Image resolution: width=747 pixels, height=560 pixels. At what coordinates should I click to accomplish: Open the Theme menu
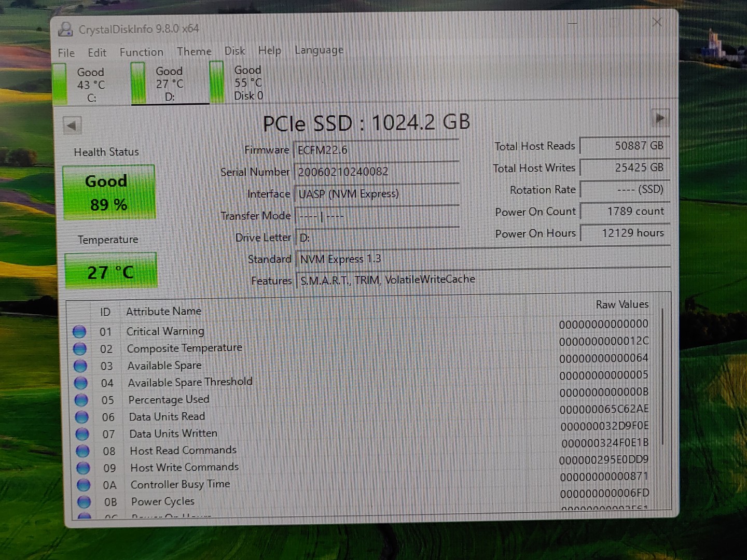(x=194, y=51)
